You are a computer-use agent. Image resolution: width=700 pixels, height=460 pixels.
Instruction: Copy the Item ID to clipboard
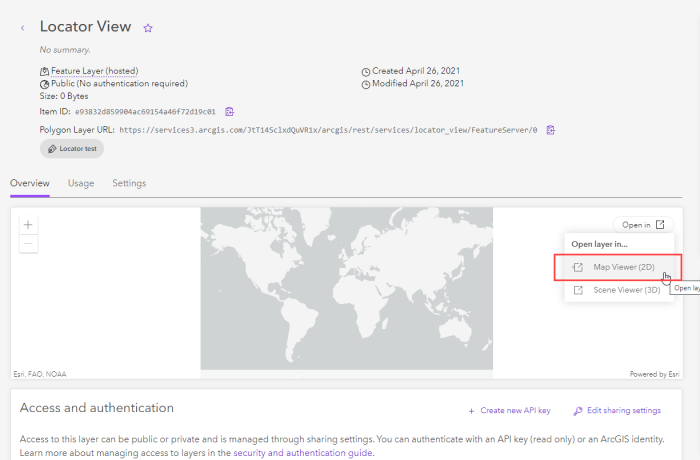[229, 111]
